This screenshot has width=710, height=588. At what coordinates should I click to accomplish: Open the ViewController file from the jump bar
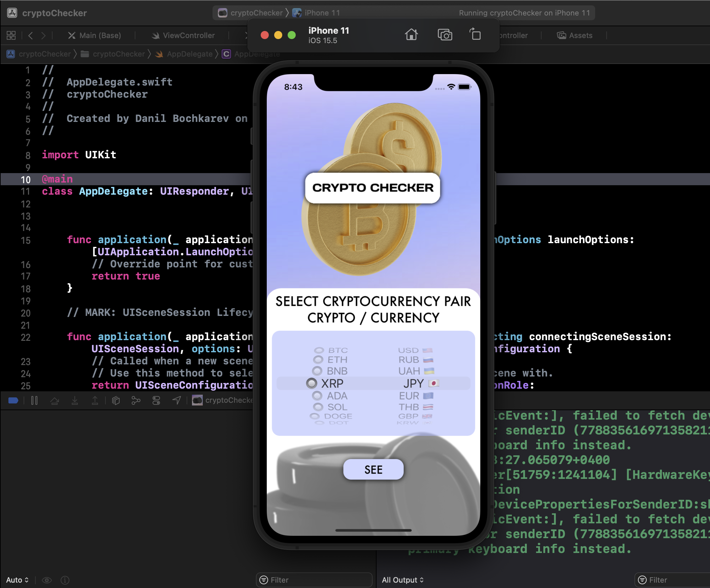tap(188, 35)
